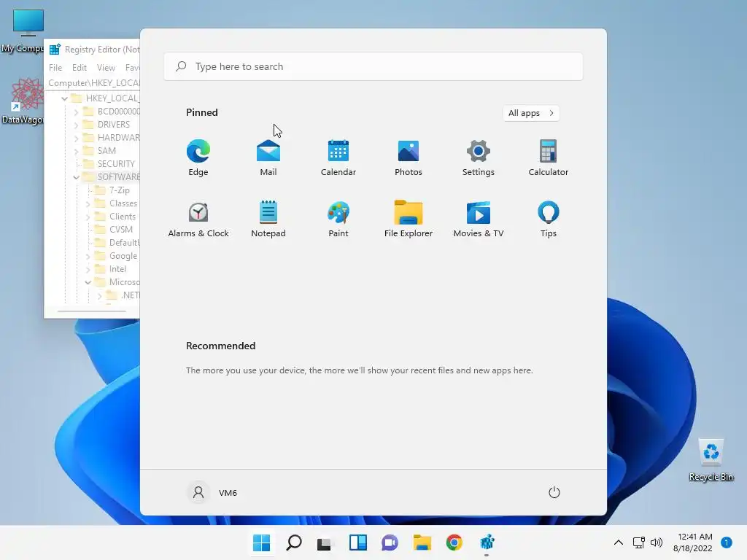This screenshot has height=560, width=747.
Task: Open network status tray icon
Action: [639, 542]
